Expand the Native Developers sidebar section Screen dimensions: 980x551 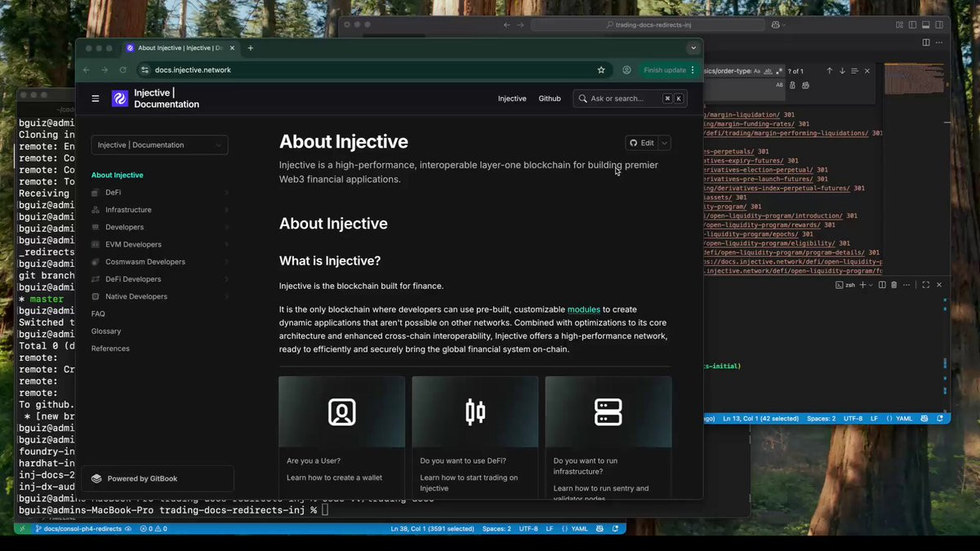pos(226,297)
